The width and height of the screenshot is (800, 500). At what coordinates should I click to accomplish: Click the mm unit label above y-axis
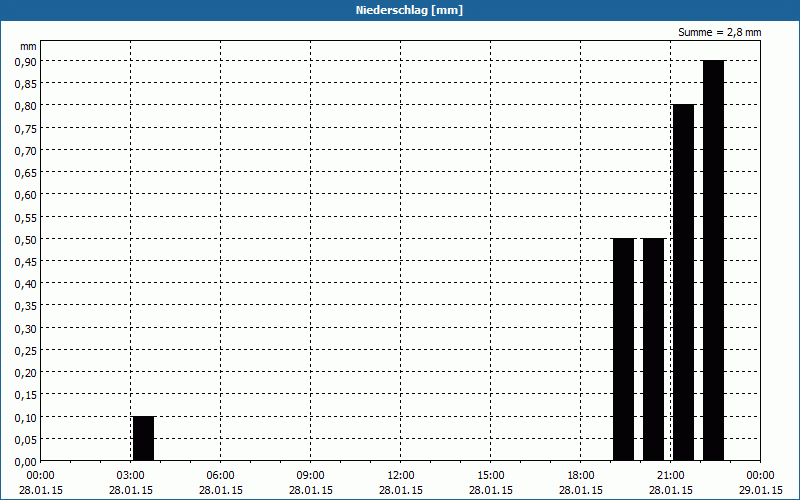click(x=28, y=46)
